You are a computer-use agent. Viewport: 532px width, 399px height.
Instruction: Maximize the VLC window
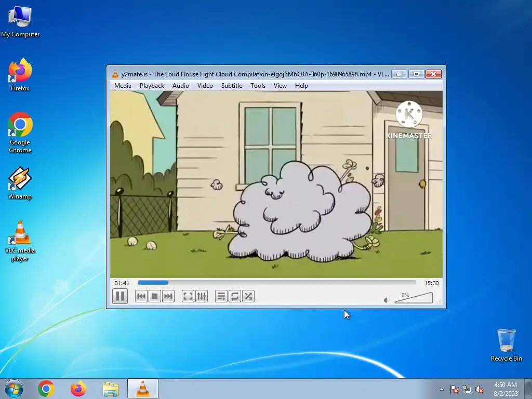pyautogui.click(x=416, y=74)
